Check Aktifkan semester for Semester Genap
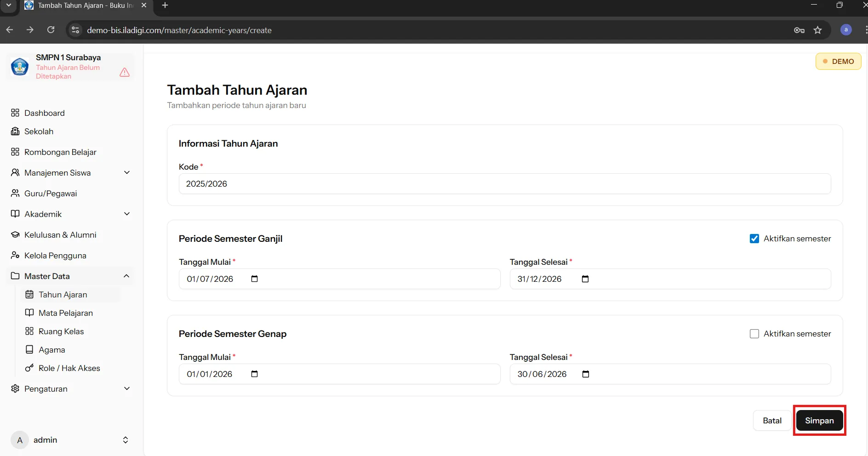The image size is (868, 456). pos(754,334)
